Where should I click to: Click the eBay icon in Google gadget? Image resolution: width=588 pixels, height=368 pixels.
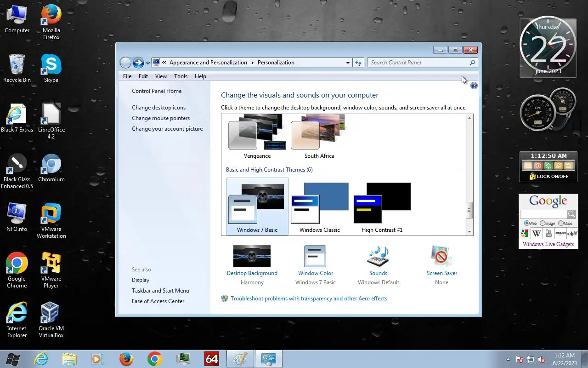click(x=572, y=233)
